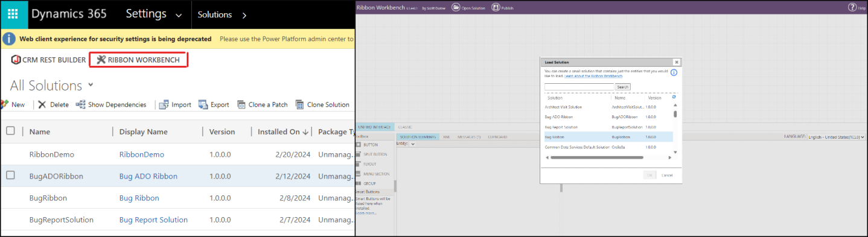The image size is (868, 237).
Task: Click the Publish disk icon in Ribbon Workbench
Action: pos(496,8)
